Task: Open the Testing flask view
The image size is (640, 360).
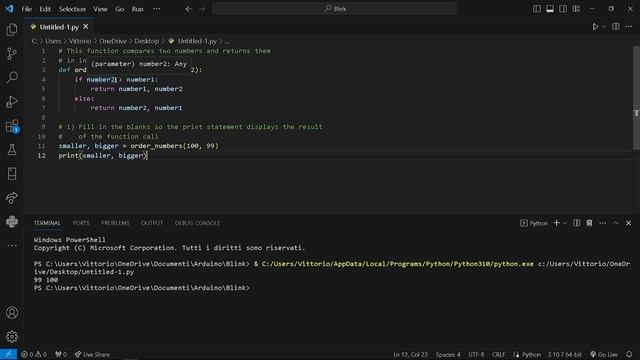Action: [12, 150]
